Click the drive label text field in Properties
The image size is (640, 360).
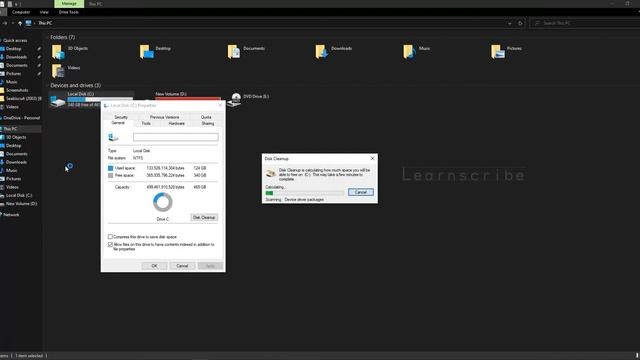click(176, 138)
